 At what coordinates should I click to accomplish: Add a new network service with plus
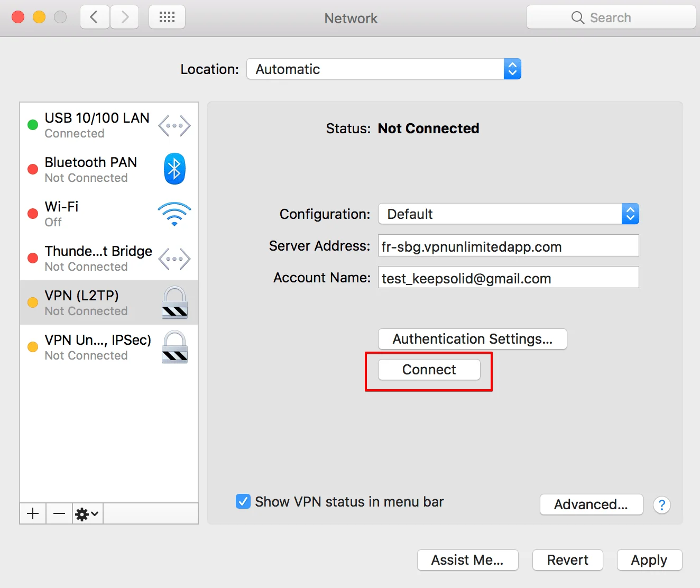click(x=33, y=513)
